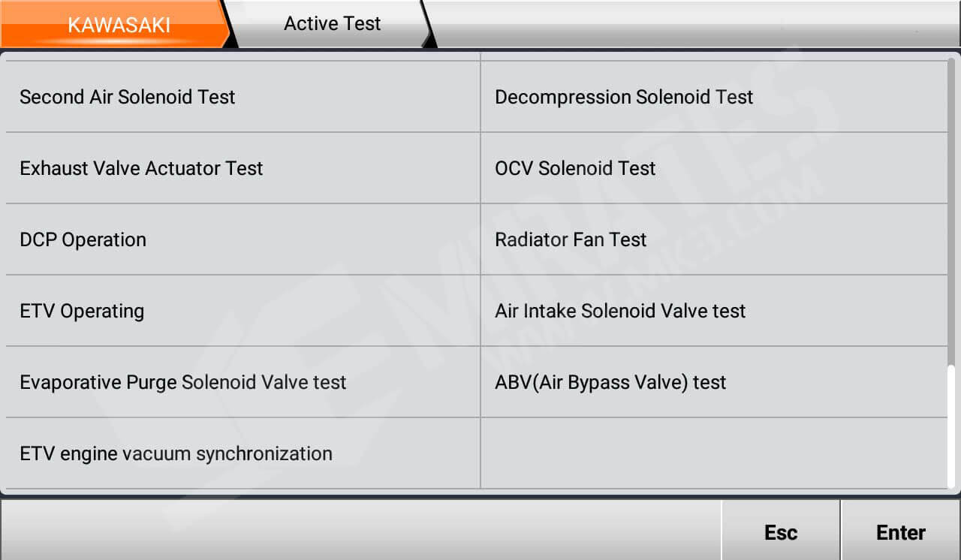Choose OCV Solenoid Test

(575, 168)
